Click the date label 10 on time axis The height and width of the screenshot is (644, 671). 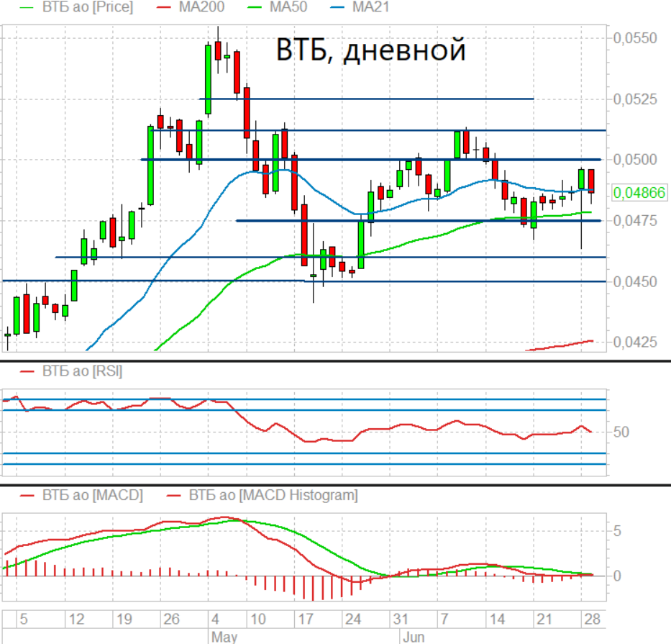click(x=258, y=619)
